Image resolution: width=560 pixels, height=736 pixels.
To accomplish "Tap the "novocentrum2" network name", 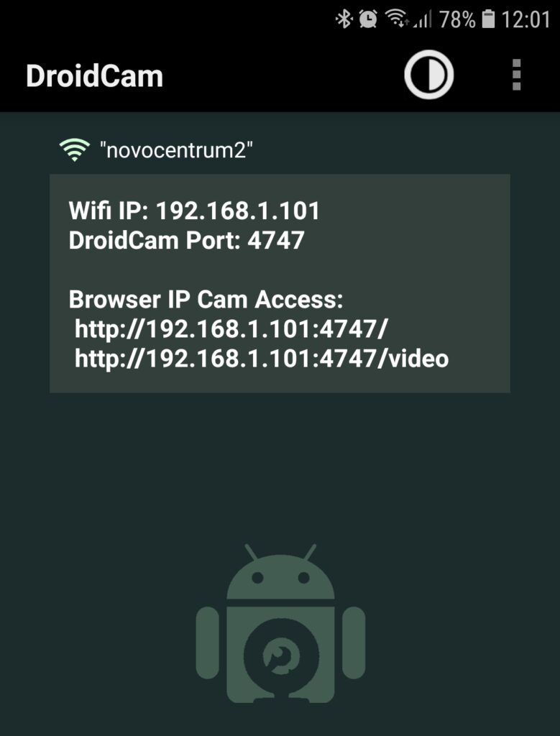I will (x=177, y=151).
